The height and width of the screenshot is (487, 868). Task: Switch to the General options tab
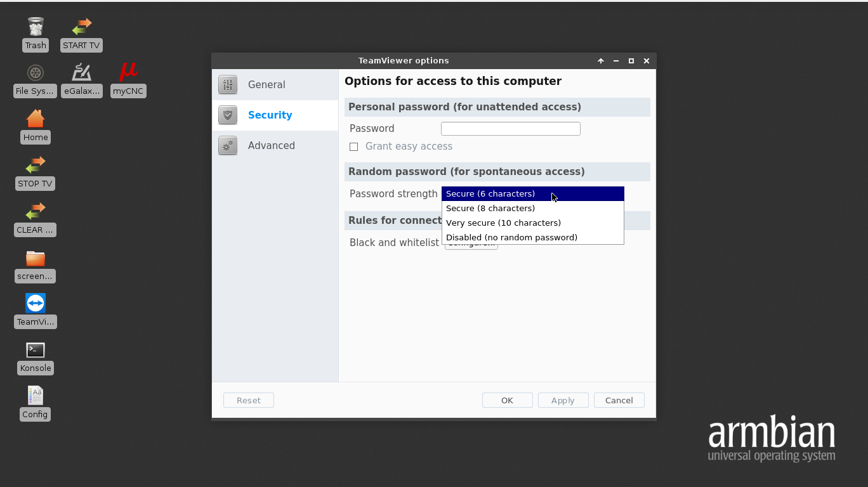pyautogui.click(x=266, y=85)
